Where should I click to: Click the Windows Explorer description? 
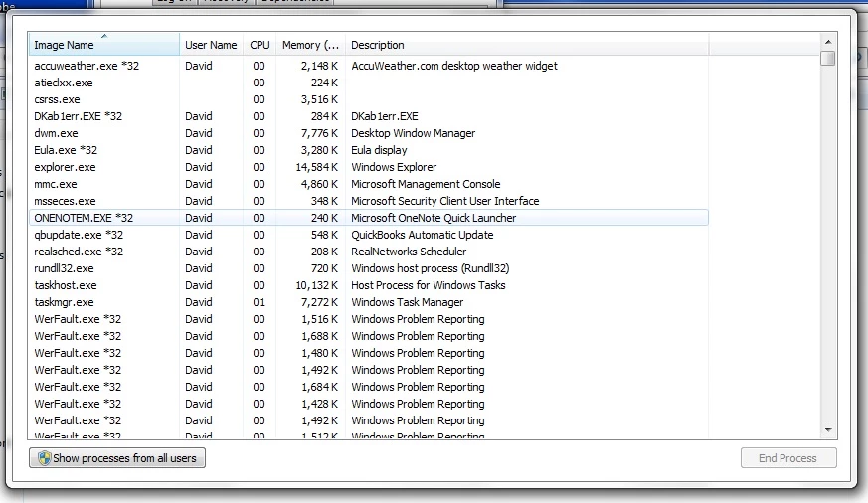point(394,167)
